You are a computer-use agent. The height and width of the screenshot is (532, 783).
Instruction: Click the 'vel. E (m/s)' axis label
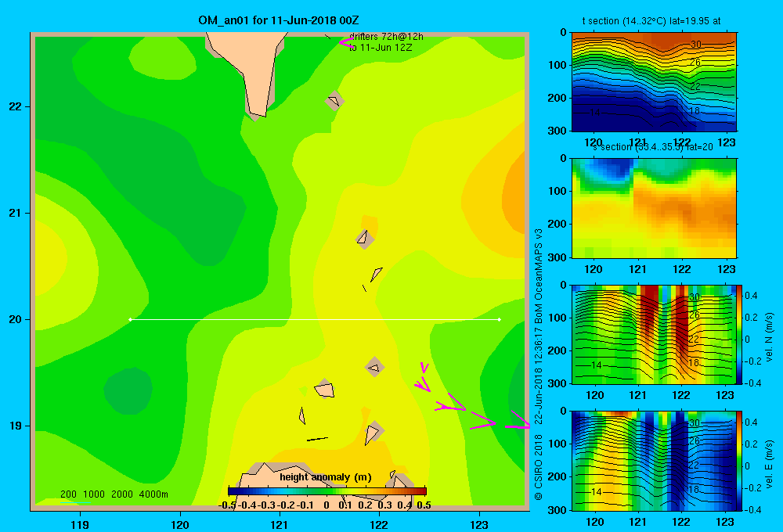[769, 463]
